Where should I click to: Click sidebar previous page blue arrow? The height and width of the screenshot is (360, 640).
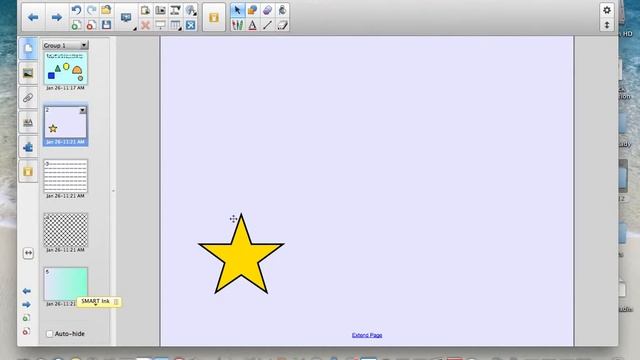27,291
